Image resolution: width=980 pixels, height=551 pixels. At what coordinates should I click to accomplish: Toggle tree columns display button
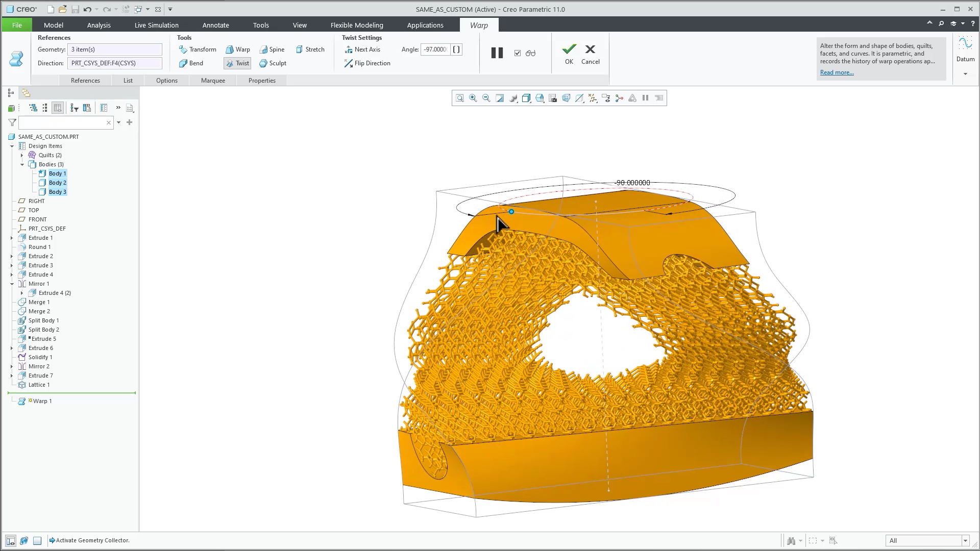[58, 108]
